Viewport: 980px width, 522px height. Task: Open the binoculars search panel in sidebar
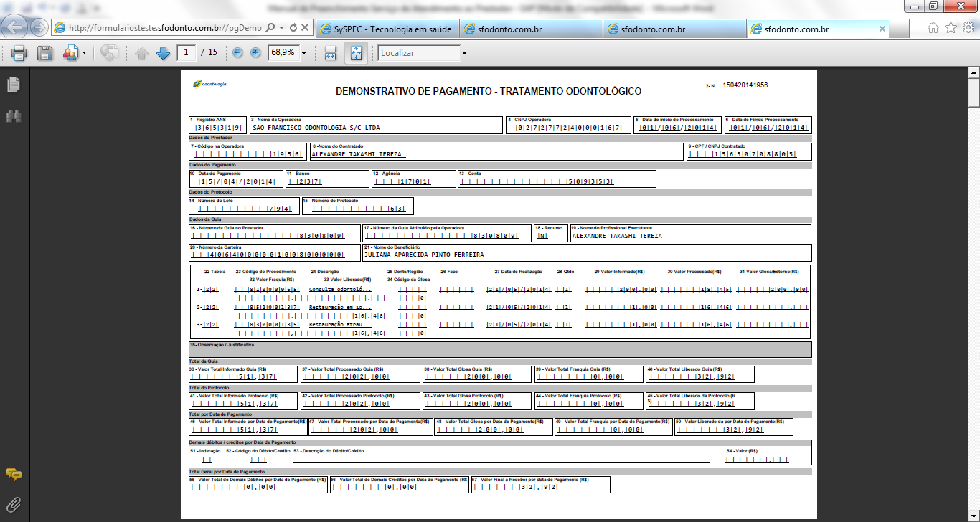13,115
